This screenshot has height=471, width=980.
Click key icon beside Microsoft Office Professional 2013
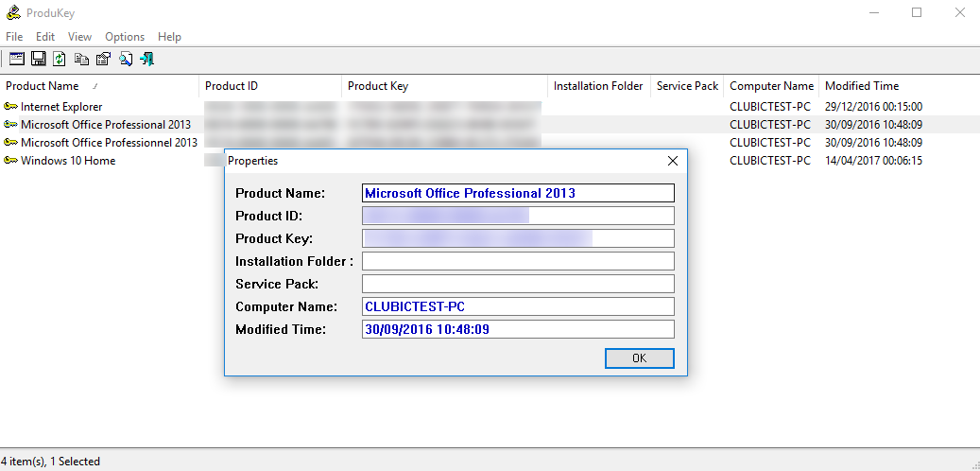10,125
